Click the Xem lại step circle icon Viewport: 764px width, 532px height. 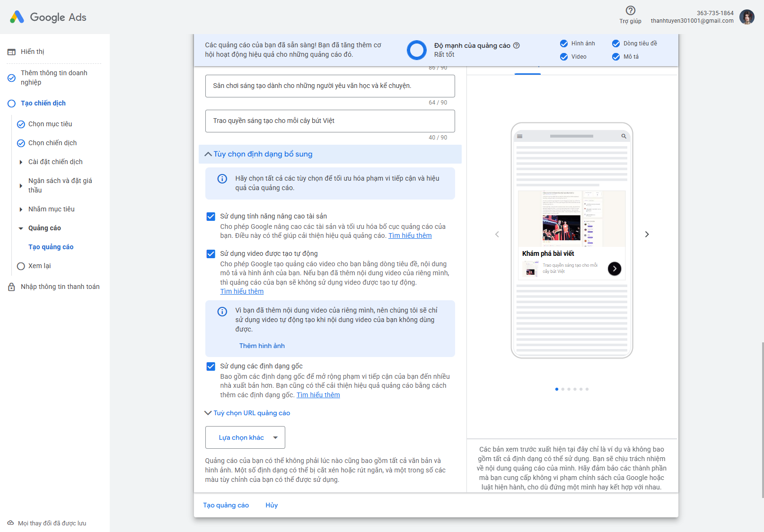pos(21,266)
